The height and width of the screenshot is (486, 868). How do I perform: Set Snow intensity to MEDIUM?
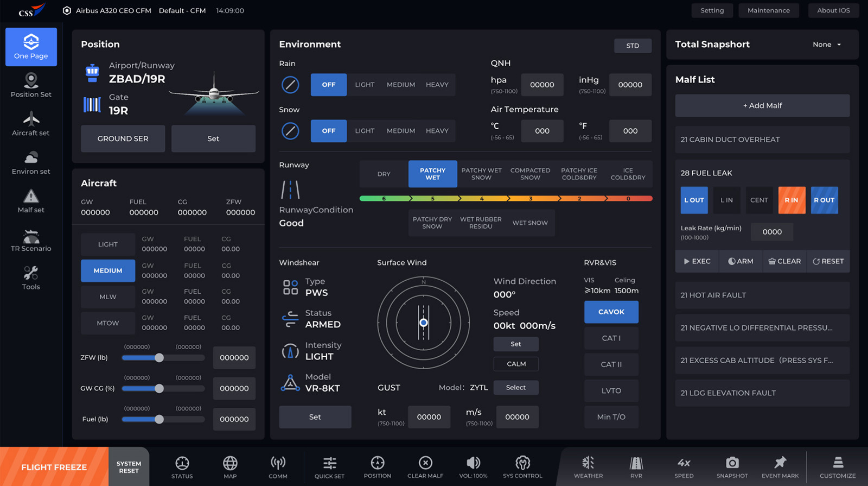click(x=400, y=131)
